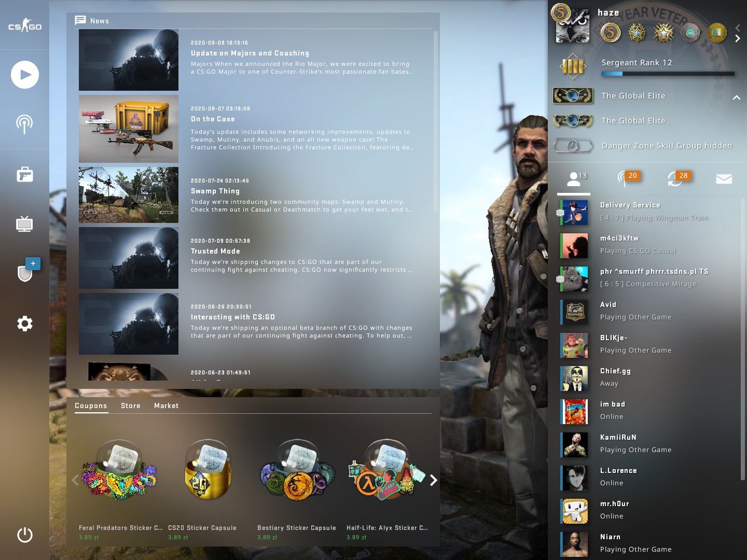Click the Sergeant Rank 12 insignia icon

pos(573,66)
